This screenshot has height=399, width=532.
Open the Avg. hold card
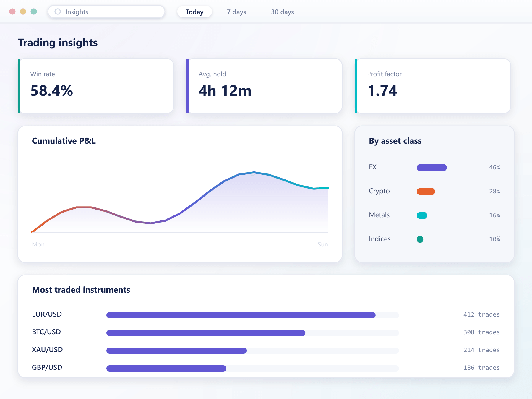coord(264,86)
